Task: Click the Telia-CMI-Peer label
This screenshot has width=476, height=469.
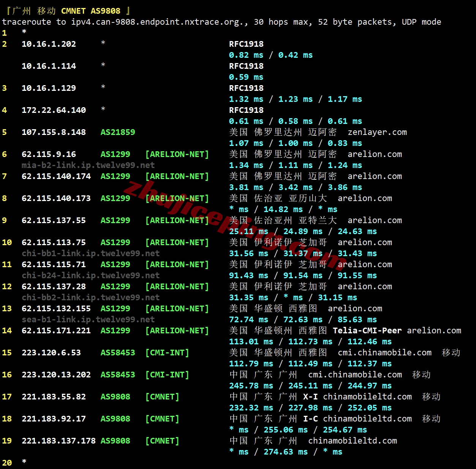Action: pyautogui.click(x=367, y=331)
